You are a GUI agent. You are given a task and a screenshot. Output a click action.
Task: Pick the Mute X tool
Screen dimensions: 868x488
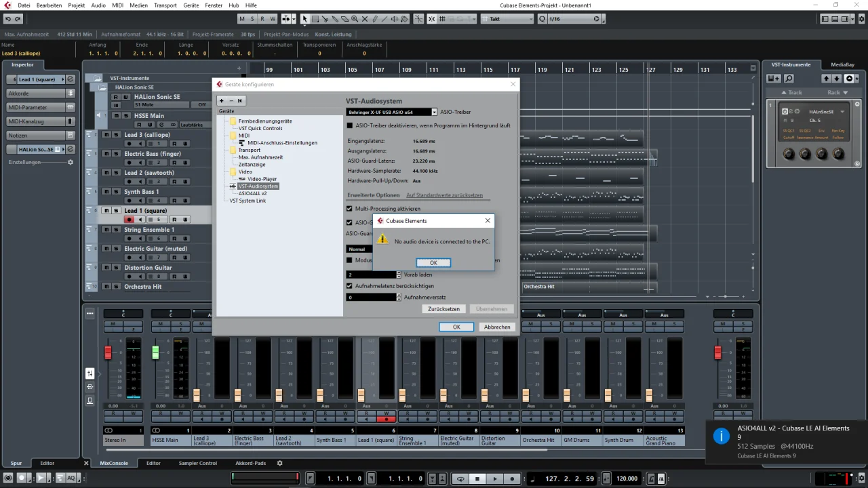tap(365, 19)
